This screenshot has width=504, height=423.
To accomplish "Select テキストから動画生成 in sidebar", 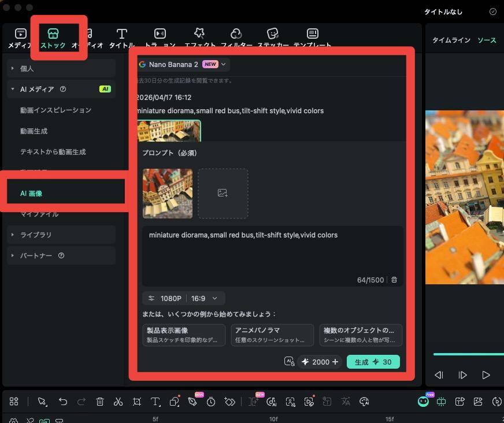I will point(53,152).
